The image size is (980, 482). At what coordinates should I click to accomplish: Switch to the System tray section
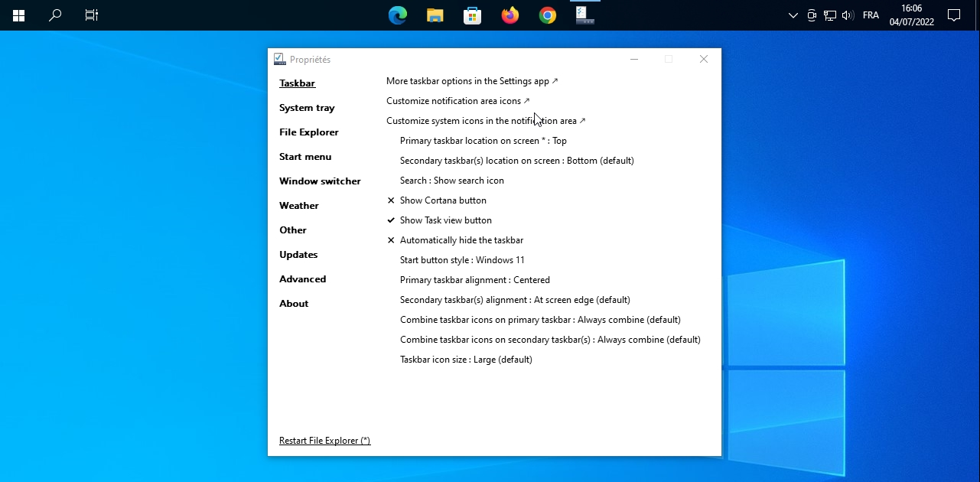tap(307, 108)
